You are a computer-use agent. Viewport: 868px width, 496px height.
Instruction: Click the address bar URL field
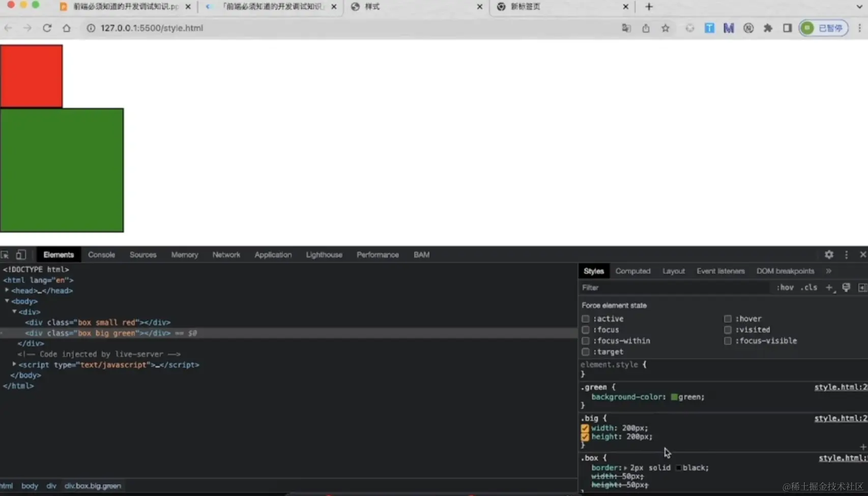click(152, 28)
